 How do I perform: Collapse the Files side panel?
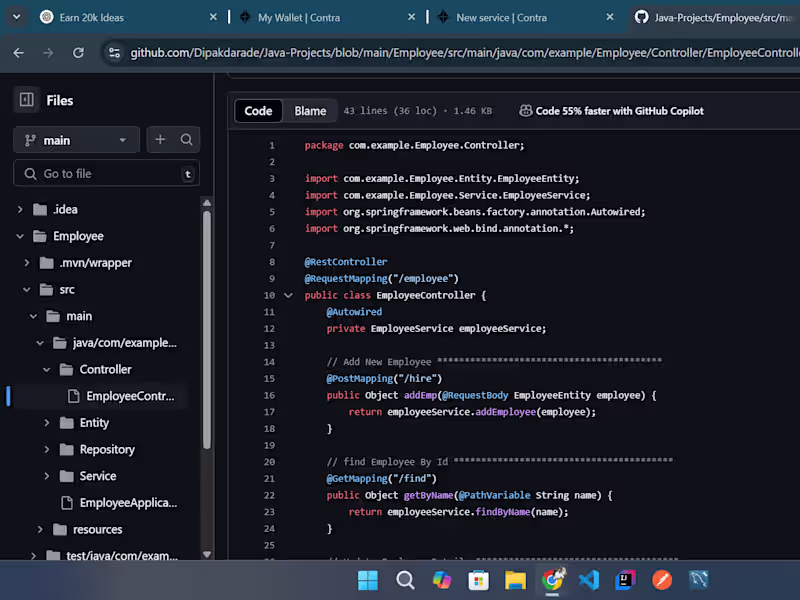[x=26, y=99]
